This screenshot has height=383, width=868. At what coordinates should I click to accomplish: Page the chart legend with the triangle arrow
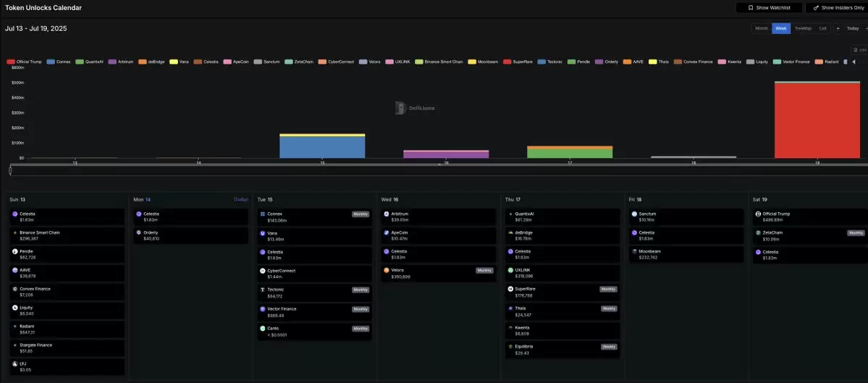pyautogui.click(x=854, y=62)
